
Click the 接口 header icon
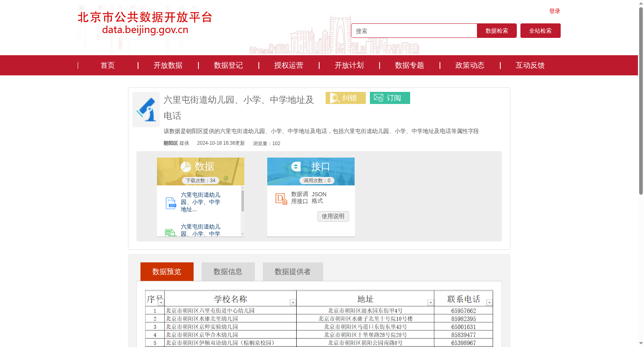(x=296, y=166)
